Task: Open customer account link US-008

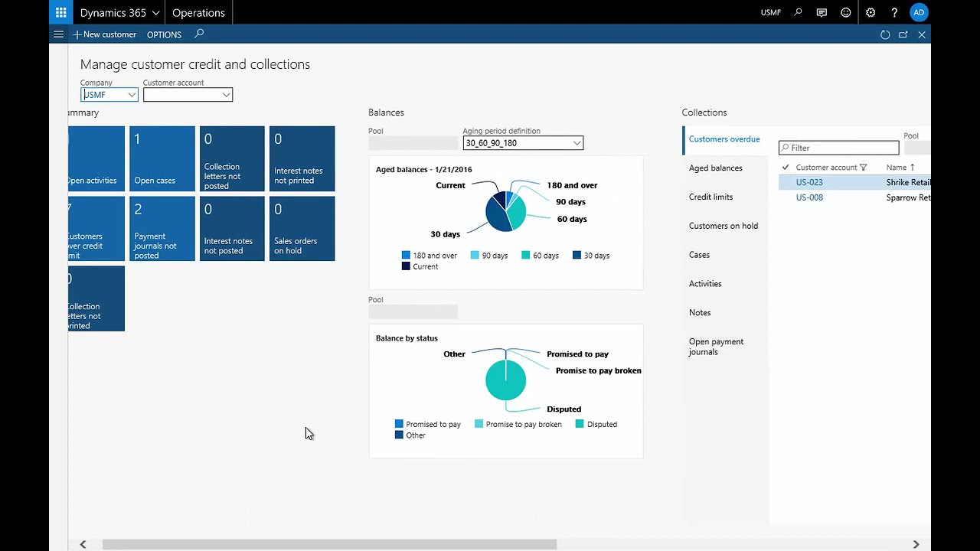Action: coord(809,197)
